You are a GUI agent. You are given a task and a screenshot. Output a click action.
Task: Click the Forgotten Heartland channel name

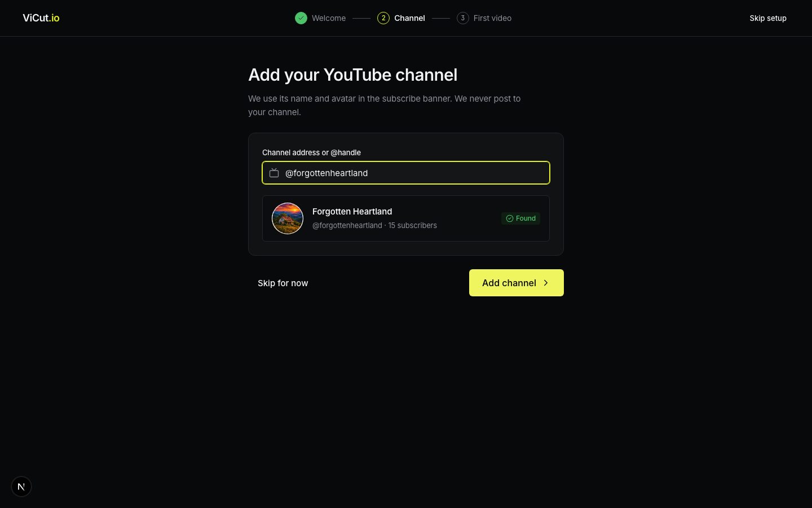coord(352,211)
